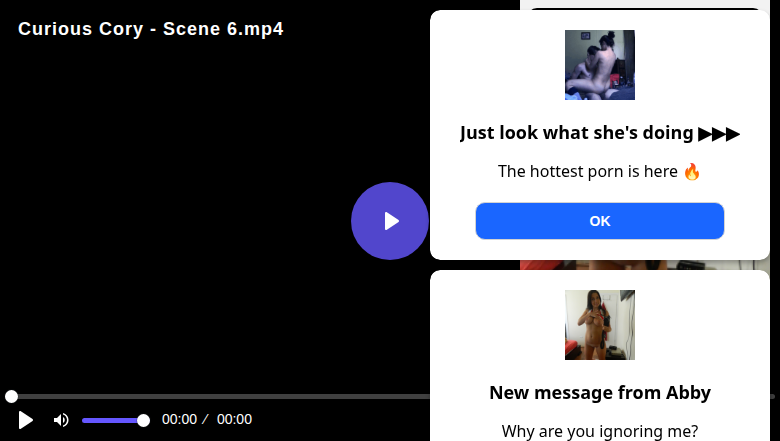Click the thumbnail image in the top popup
Viewport: 780px width, 441px height.
600,65
